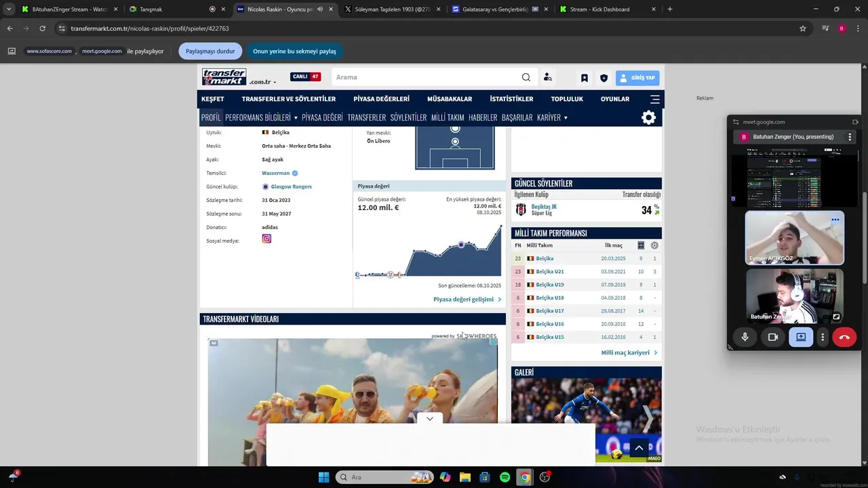The height and width of the screenshot is (488, 868).
Task: Click the present screen button in Meet
Action: click(x=801, y=337)
